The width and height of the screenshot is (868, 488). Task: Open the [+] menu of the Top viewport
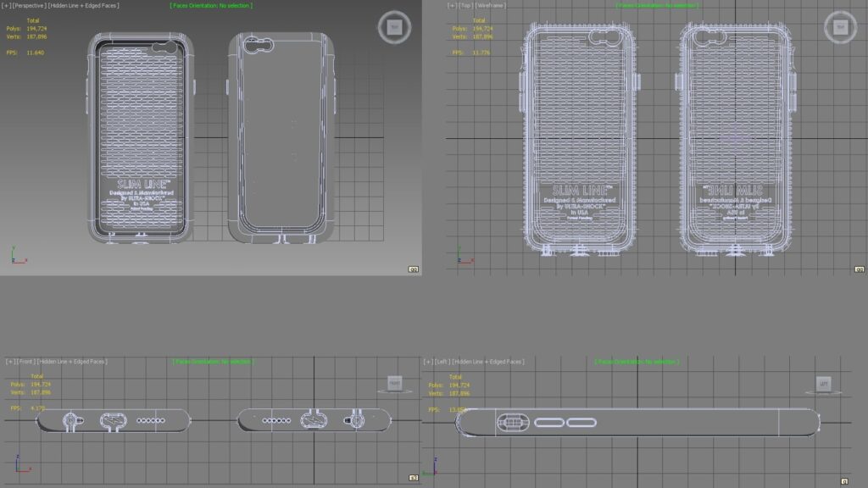453,6
